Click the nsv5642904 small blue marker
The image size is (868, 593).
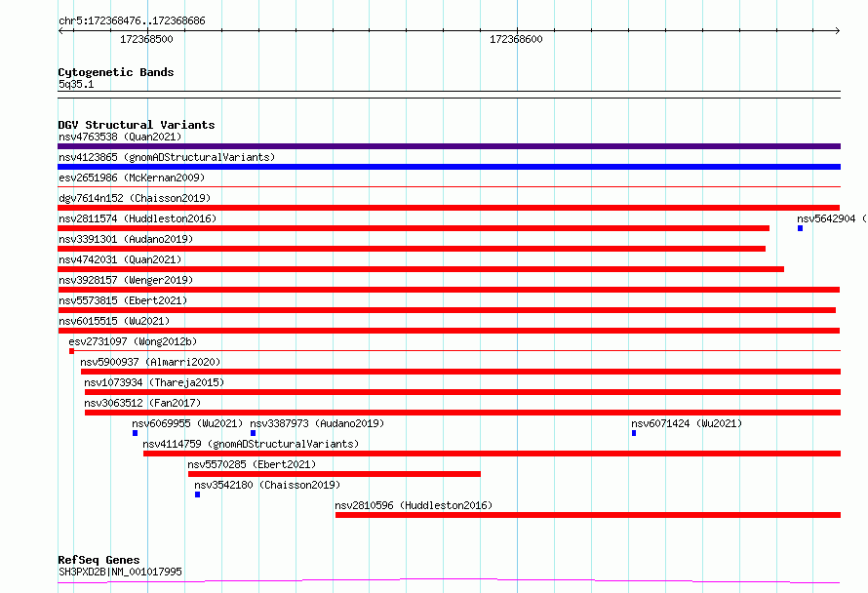pyautogui.click(x=800, y=228)
